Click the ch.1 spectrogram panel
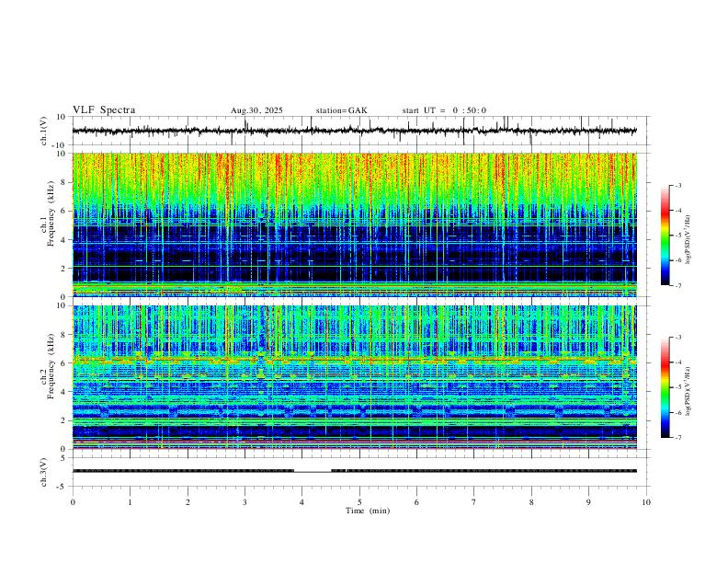 click(x=354, y=224)
